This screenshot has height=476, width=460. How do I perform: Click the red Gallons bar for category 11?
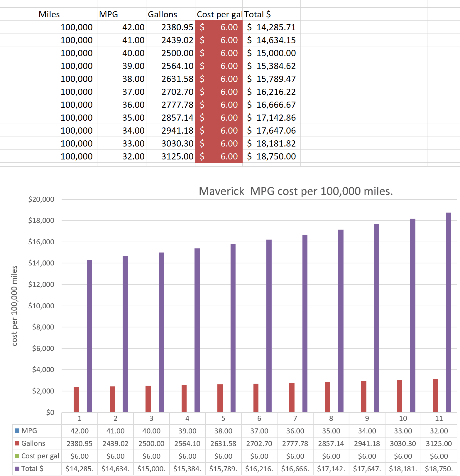point(436,396)
